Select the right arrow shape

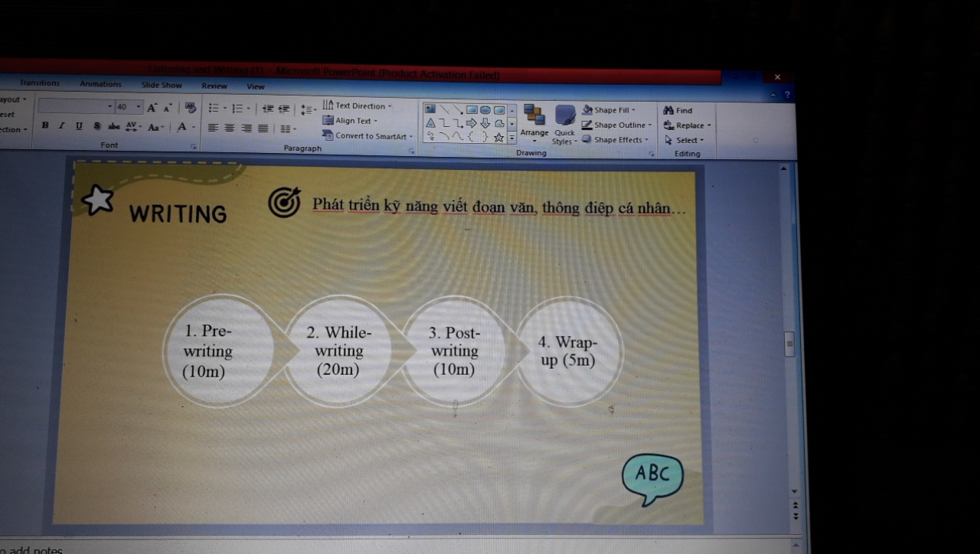[x=471, y=123]
